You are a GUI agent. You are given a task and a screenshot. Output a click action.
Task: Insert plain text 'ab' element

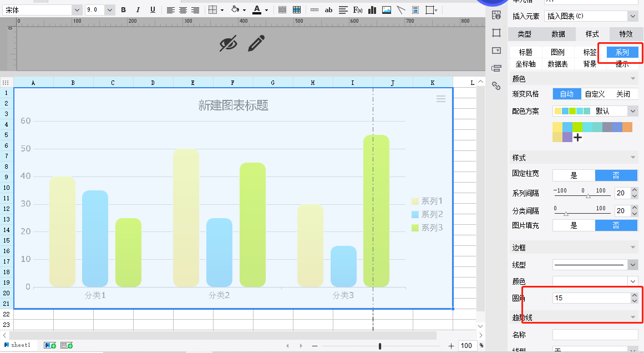328,10
